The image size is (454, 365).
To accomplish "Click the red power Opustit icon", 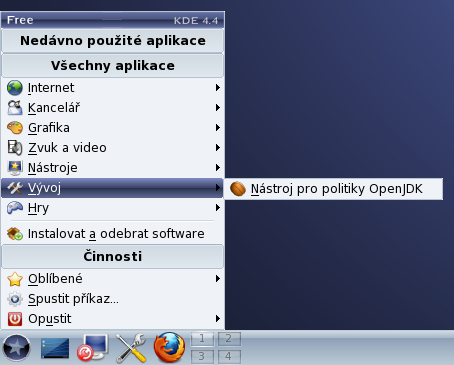I will (x=15, y=319).
